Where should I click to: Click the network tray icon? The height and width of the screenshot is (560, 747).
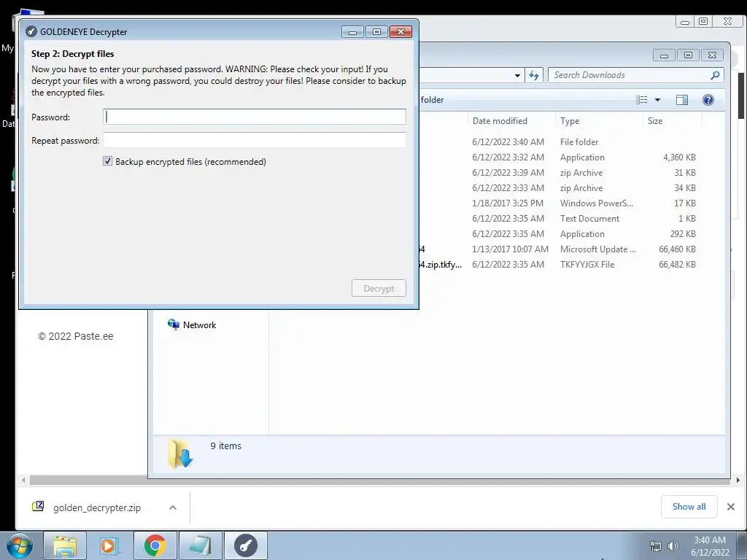click(x=656, y=546)
